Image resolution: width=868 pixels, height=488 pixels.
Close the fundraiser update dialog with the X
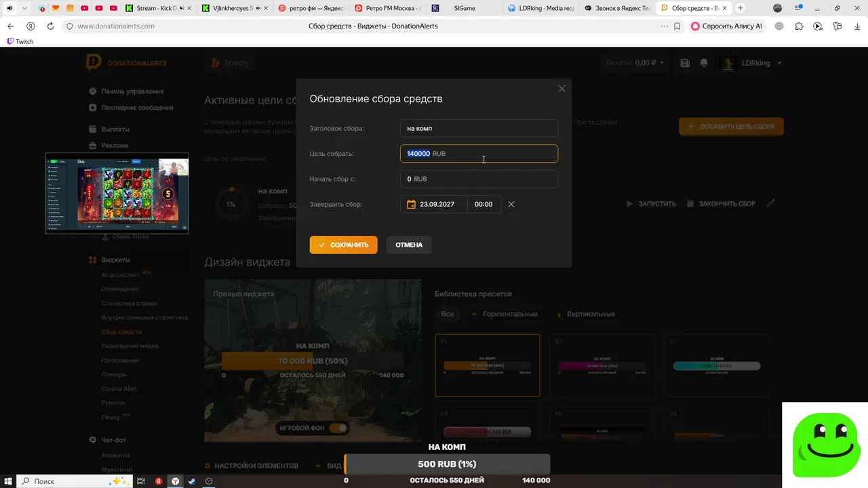(561, 89)
